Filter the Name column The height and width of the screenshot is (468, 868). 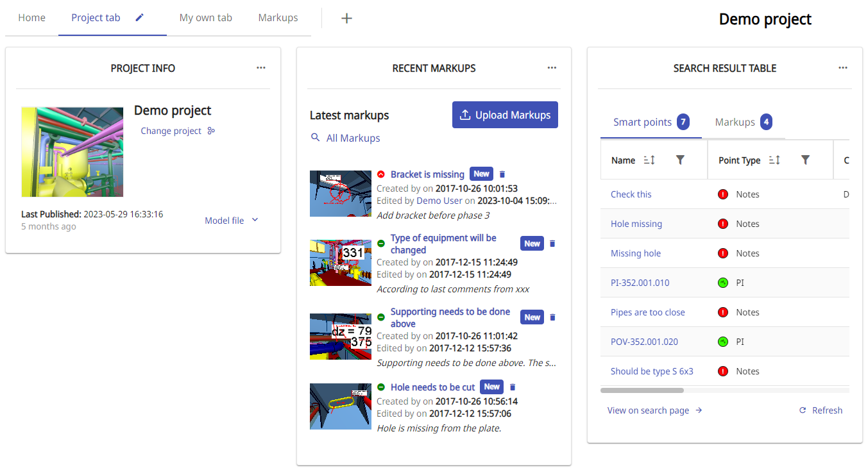(x=680, y=160)
